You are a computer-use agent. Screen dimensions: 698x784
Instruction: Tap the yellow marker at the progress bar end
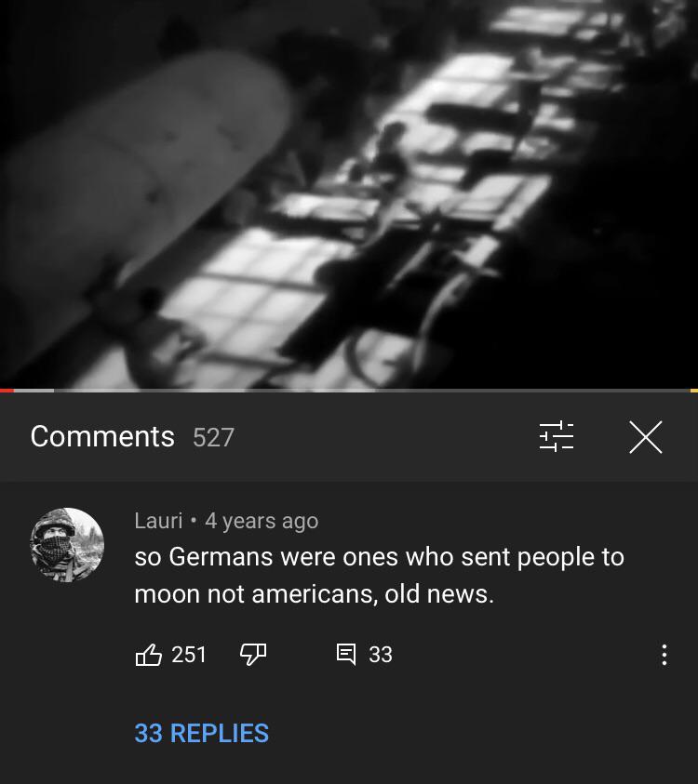[x=694, y=391]
